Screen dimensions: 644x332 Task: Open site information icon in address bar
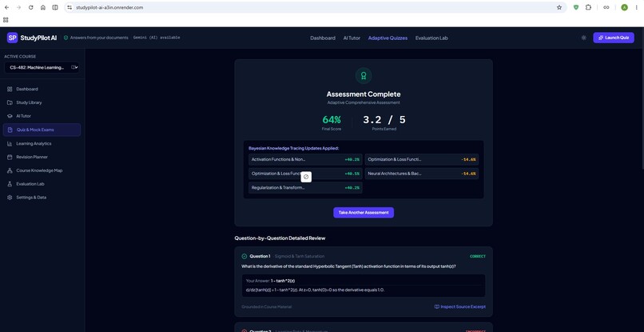coord(70,7)
